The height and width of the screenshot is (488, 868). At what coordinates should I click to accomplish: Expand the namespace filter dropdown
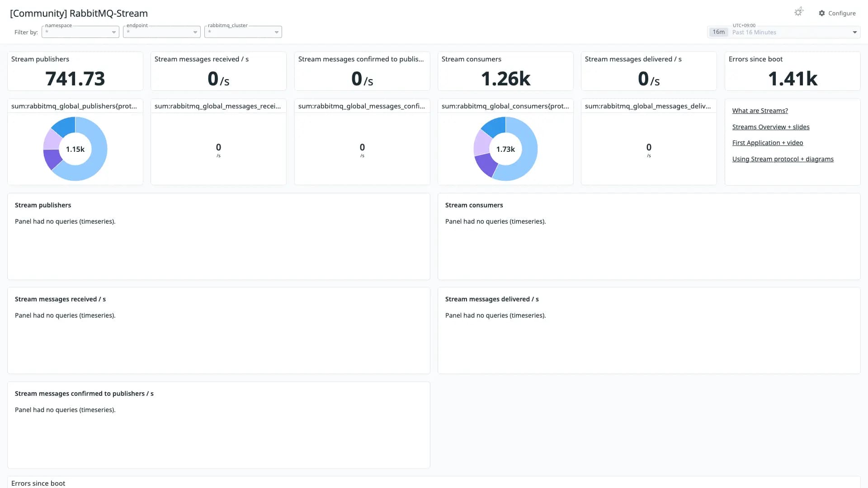80,32
